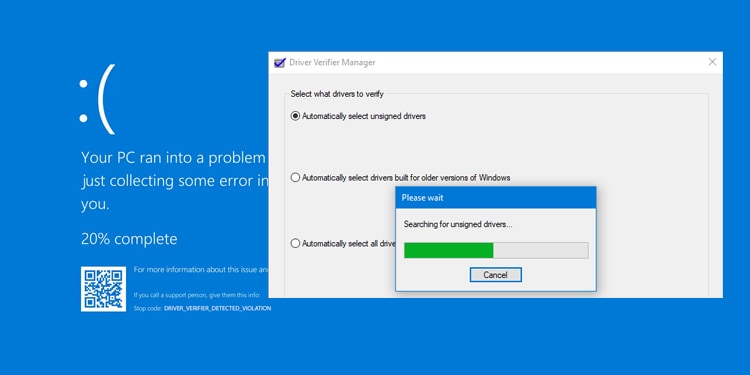Select Automatically select unsigned drivers option
Image resolution: width=750 pixels, height=375 pixels.
(296, 116)
